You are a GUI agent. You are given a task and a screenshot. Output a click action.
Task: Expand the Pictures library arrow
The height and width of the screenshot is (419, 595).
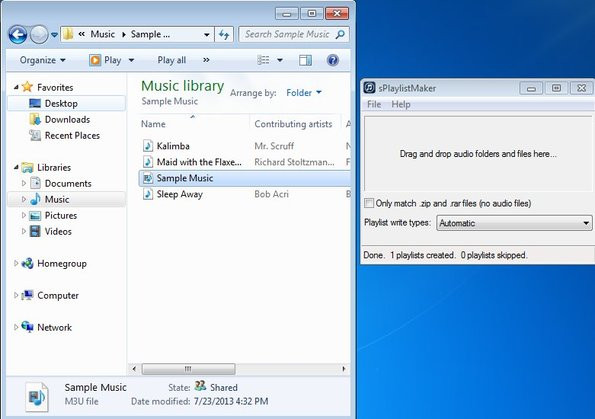24,215
